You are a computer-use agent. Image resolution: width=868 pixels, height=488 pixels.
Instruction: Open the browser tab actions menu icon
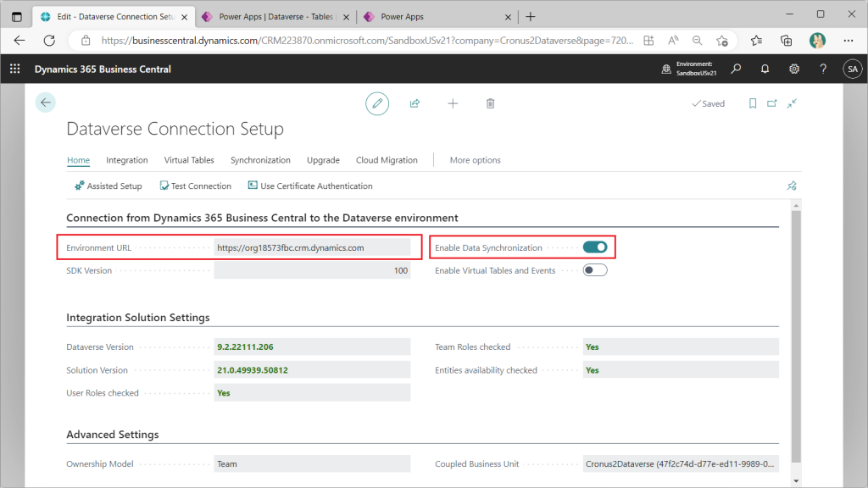pyautogui.click(x=17, y=17)
